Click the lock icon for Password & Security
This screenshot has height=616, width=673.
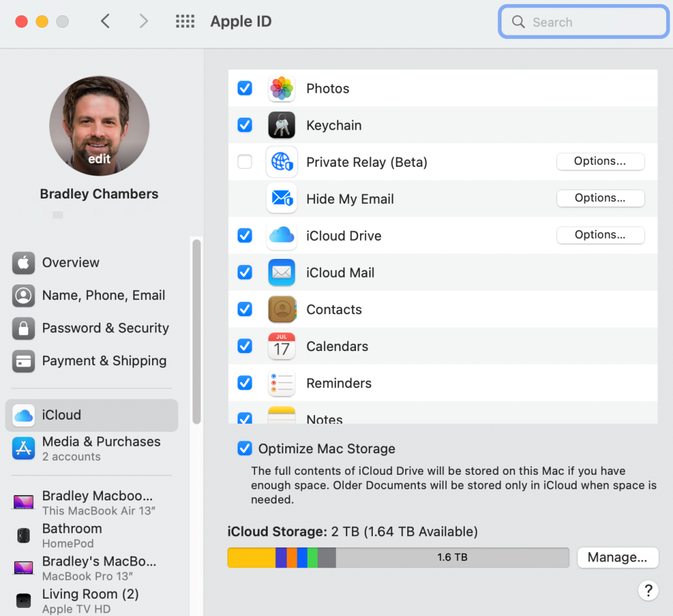[x=24, y=328]
